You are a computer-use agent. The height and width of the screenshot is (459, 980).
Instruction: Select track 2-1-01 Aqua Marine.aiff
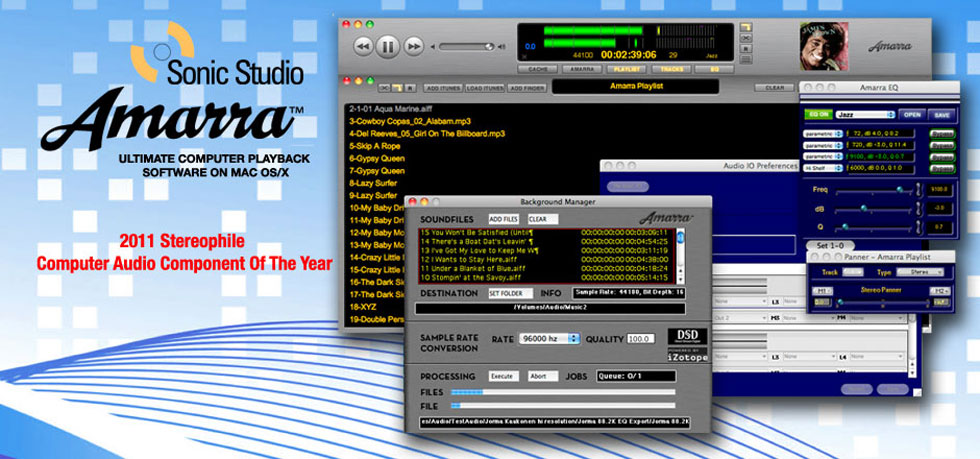[x=391, y=109]
